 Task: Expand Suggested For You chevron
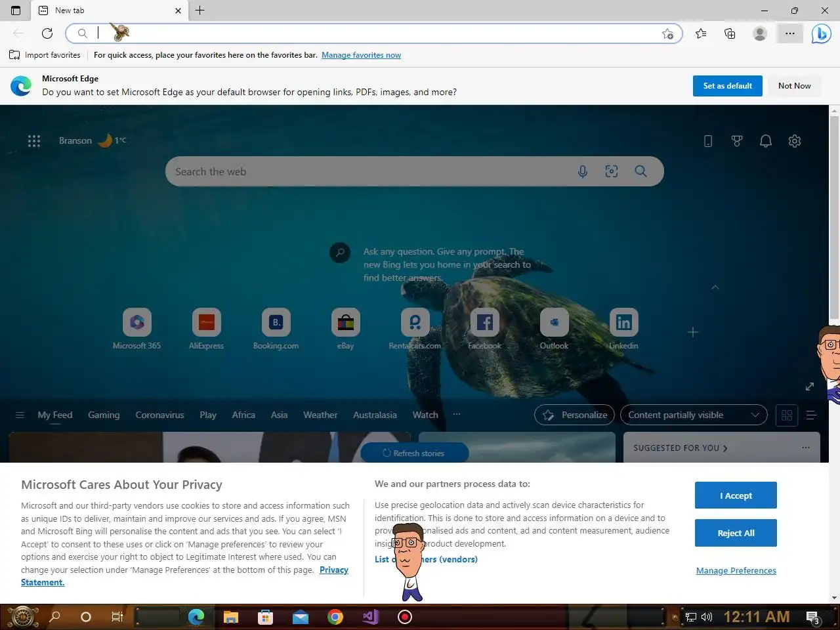(725, 448)
